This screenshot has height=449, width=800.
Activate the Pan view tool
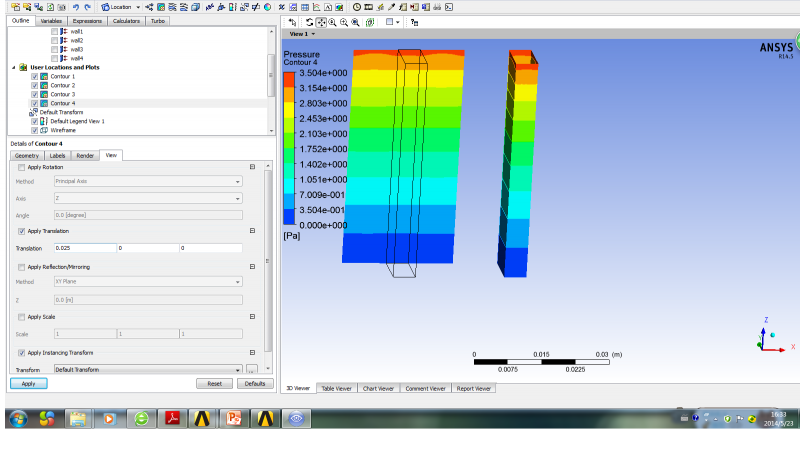click(x=321, y=21)
